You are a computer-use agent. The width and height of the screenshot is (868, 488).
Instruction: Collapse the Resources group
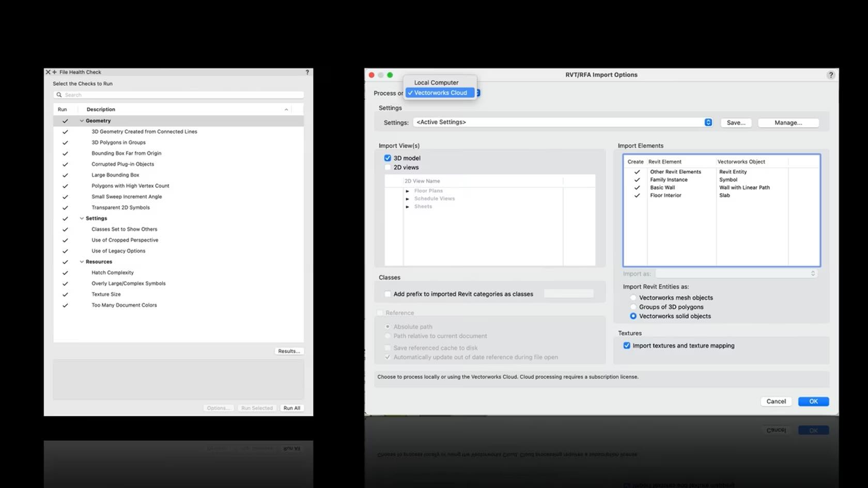pyautogui.click(x=82, y=262)
